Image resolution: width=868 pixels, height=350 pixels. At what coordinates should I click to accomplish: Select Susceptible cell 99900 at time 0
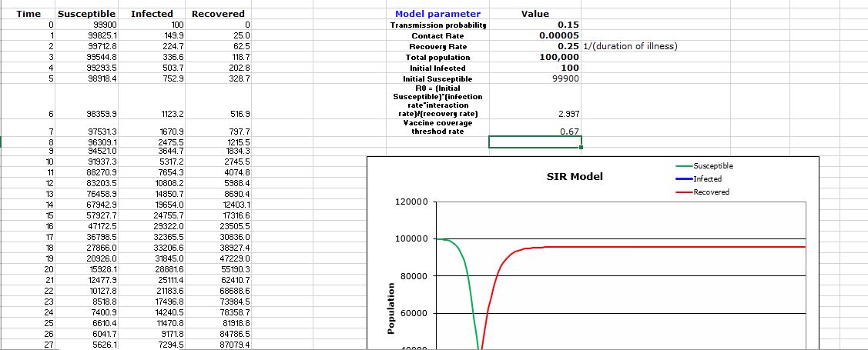tap(86, 25)
